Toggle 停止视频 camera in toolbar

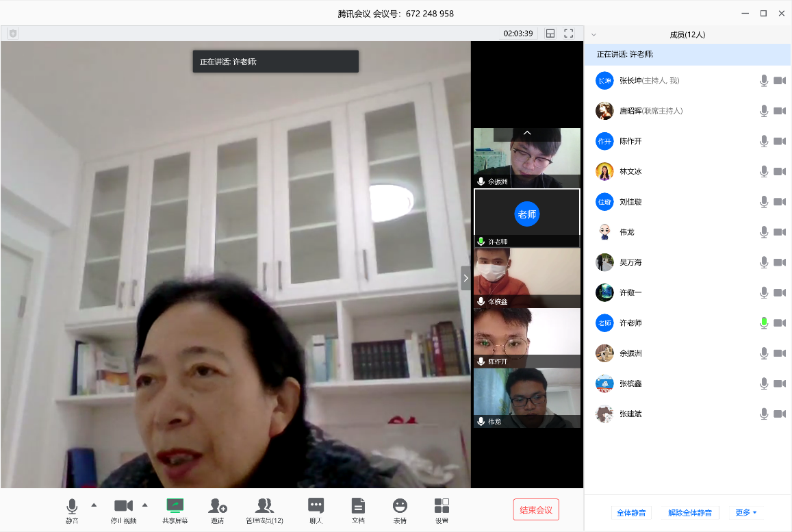pos(123,510)
